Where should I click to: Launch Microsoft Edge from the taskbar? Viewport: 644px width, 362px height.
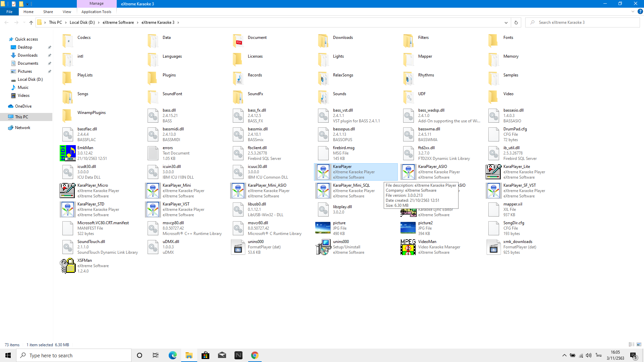pyautogui.click(x=172, y=355)
